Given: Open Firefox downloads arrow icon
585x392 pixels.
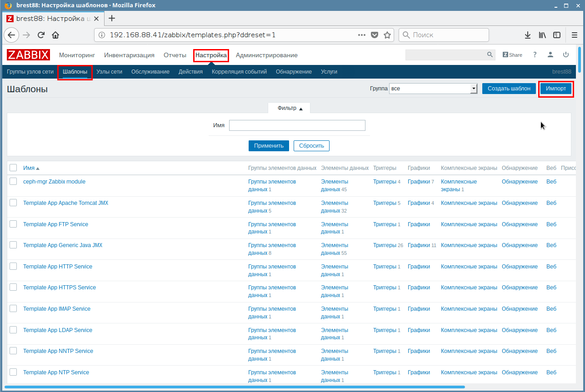Looking at the screenshot, I should point(528,35).
